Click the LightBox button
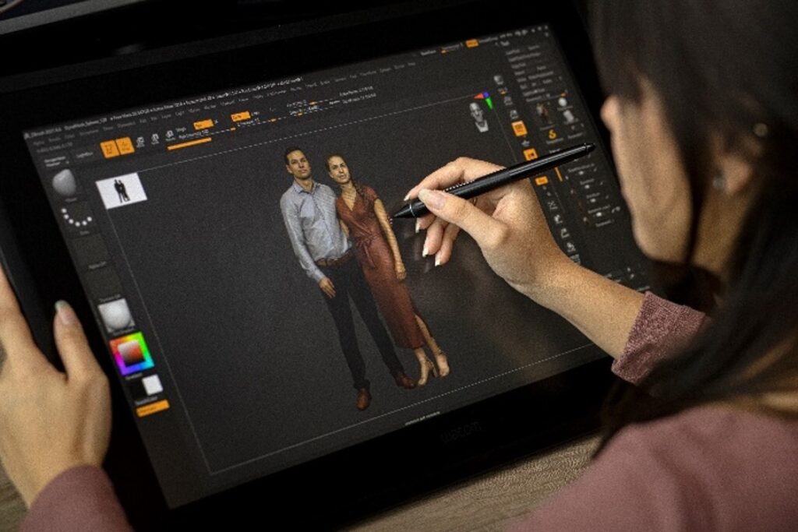The image size is (798, 532). 84,154
